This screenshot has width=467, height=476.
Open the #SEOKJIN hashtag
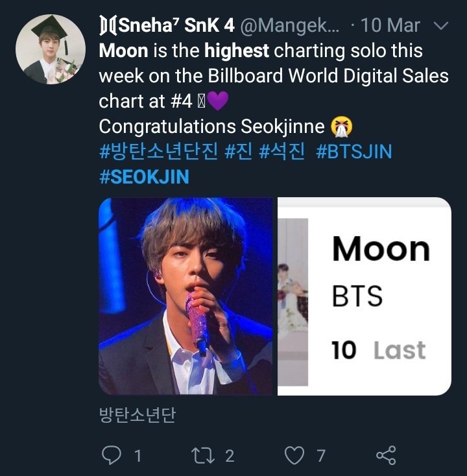[144, 177]
